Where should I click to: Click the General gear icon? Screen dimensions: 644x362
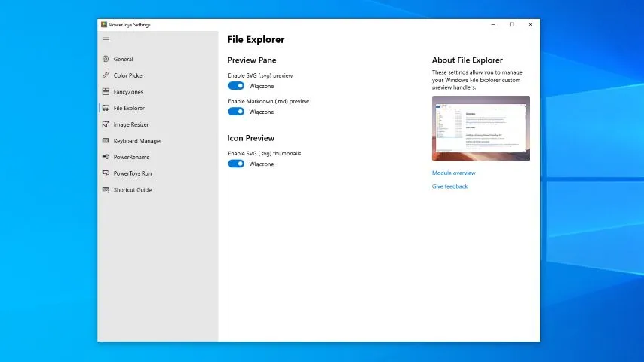click(106, 59)
